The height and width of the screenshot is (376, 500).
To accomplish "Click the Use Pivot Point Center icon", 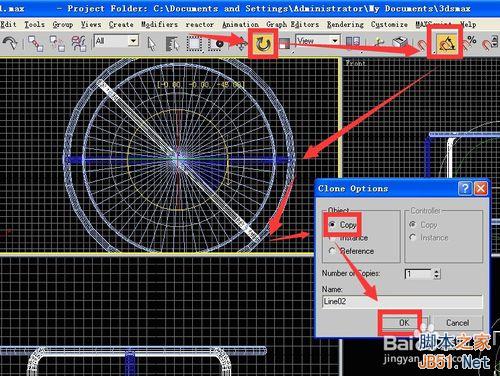I will click(353, 42).
